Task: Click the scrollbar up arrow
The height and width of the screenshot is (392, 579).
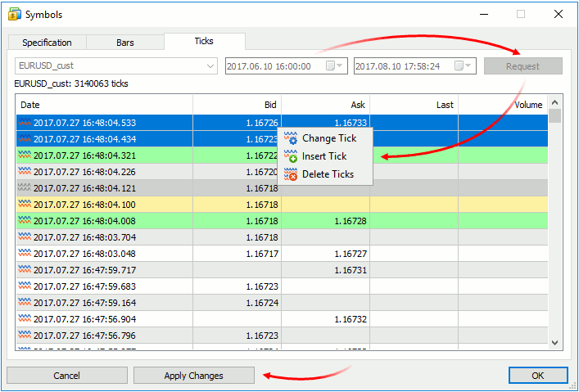Action: click(x=554, y=102)
